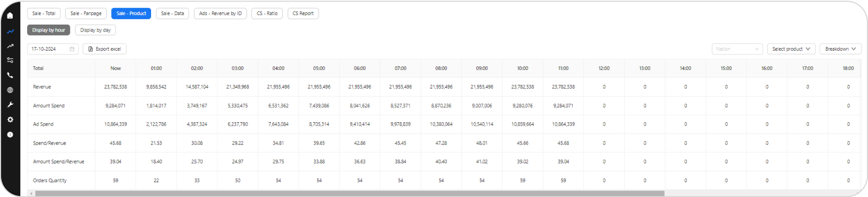Open the phone icon in the sidebar
868x197 pixels.
click(10, 75)
